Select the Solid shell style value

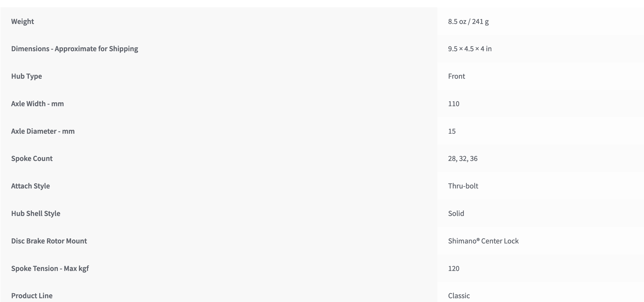tap(456, 214)
